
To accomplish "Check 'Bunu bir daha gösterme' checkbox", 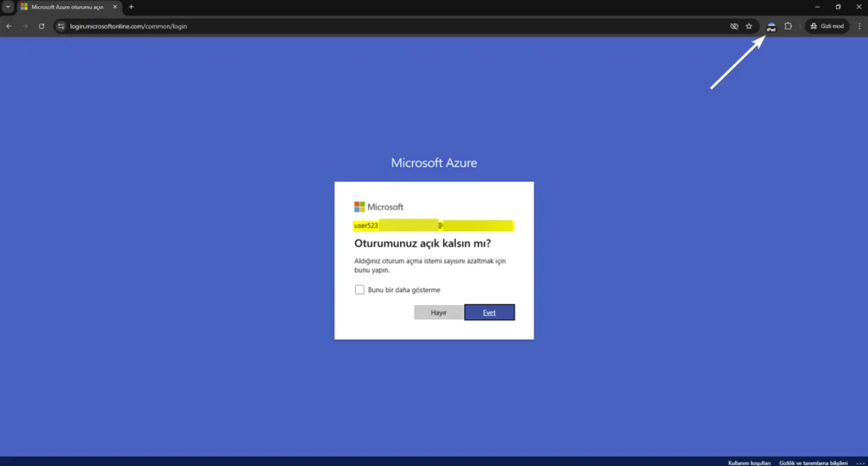I will [359, 290].
